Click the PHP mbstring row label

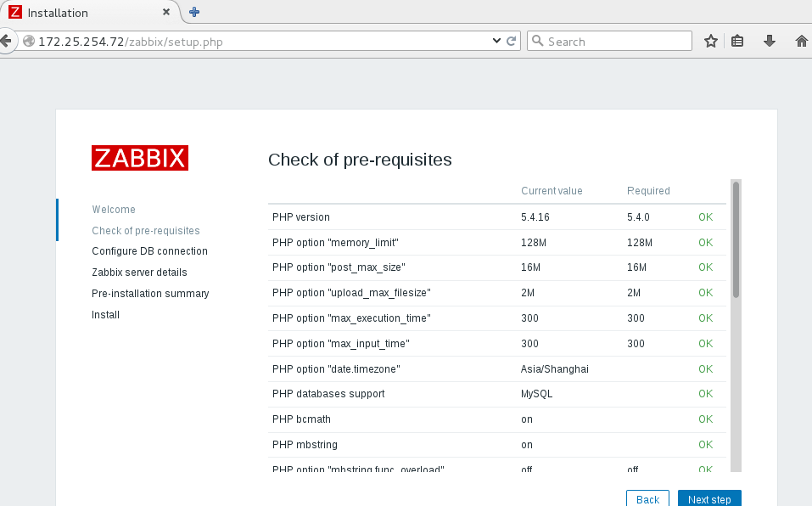[x=305, y=444]
